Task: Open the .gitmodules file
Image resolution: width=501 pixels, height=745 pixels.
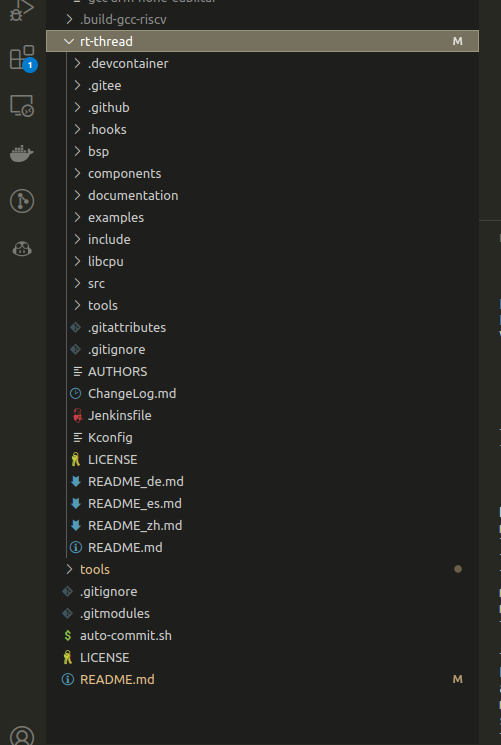Action: [115, 613]
